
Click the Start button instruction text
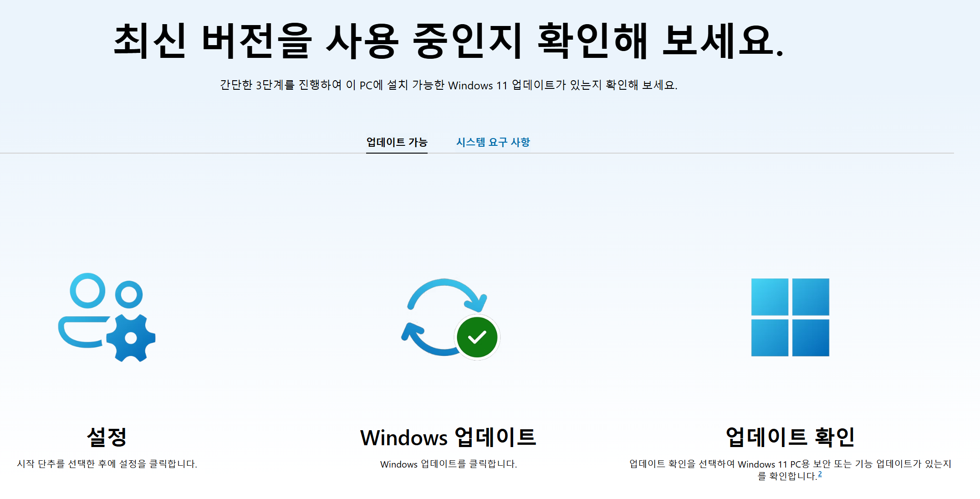point(107,464)
